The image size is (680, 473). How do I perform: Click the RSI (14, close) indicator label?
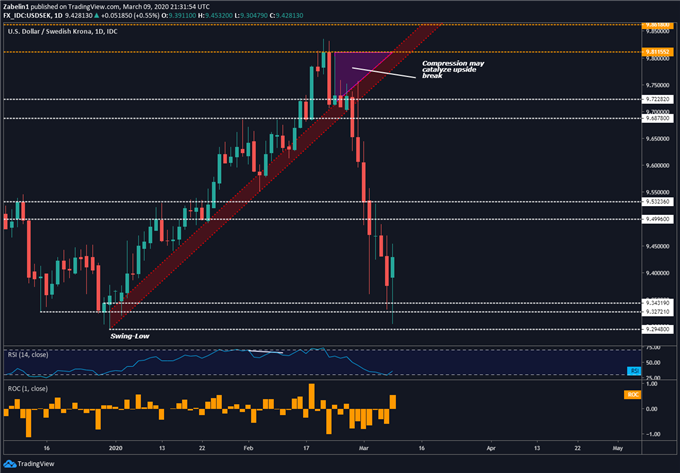click(28, 355)
